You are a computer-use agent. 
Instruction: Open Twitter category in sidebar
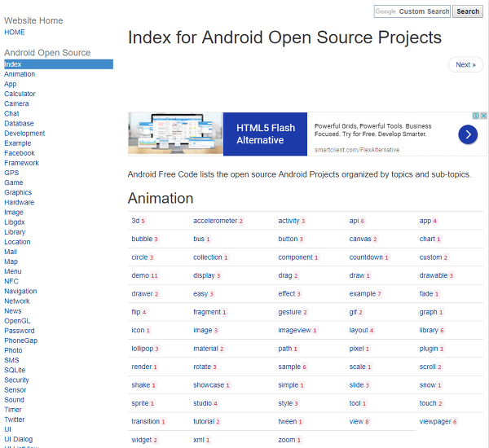[14, 419]
